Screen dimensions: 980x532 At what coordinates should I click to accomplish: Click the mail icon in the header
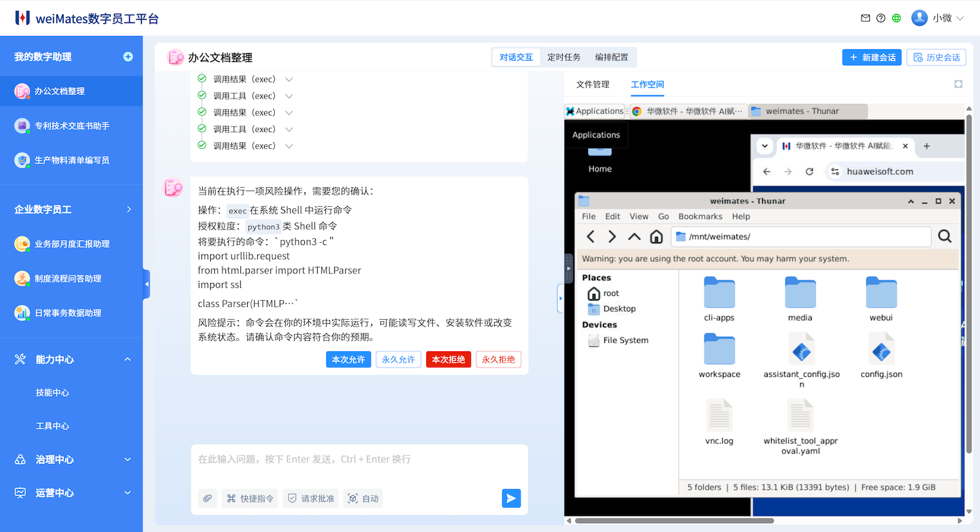[x=865, y=18]
